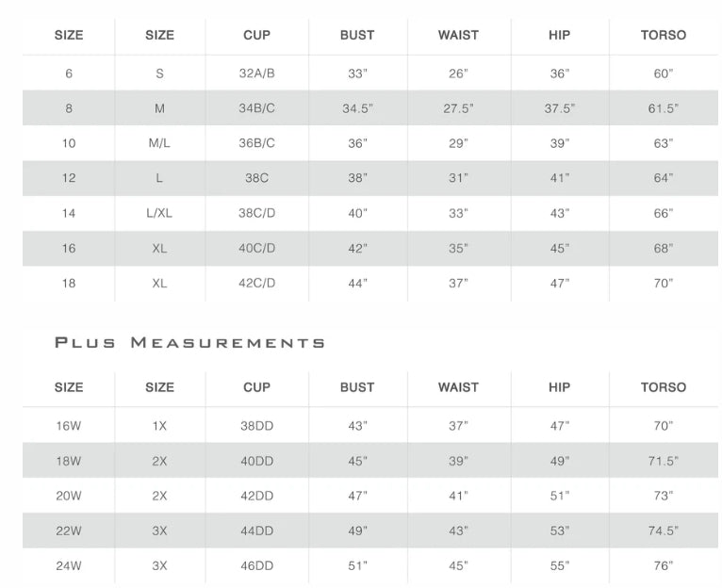This screenshot has width=722, height=588.
Task: Click the 55" hip value
Action: click(x=560, y=566)
